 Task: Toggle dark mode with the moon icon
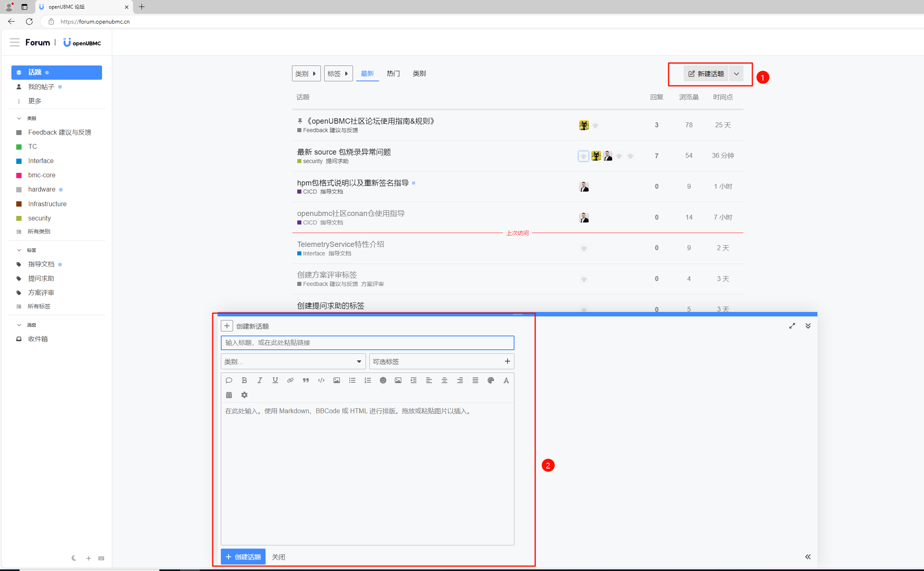click(74, 558)
